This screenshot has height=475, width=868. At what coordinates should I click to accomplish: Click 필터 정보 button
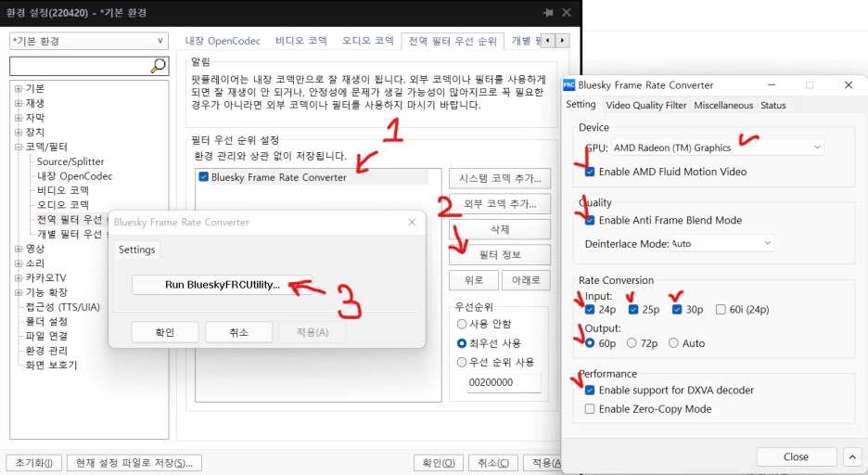coord(499,254)
